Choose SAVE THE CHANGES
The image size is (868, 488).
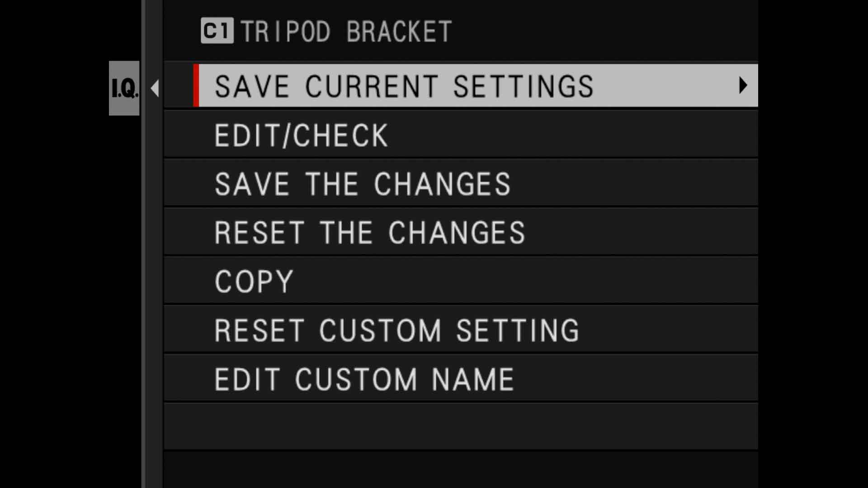(x=362, y=183)
